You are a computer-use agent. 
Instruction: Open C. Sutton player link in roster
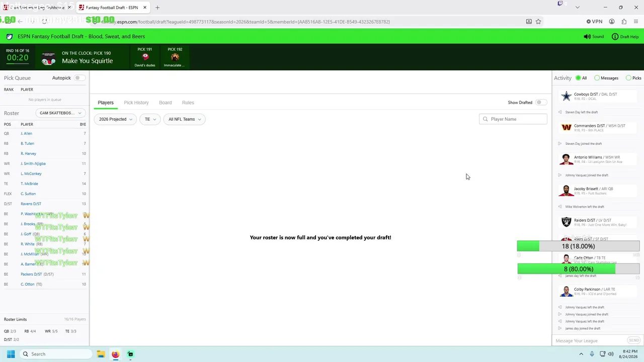(28, 194)
